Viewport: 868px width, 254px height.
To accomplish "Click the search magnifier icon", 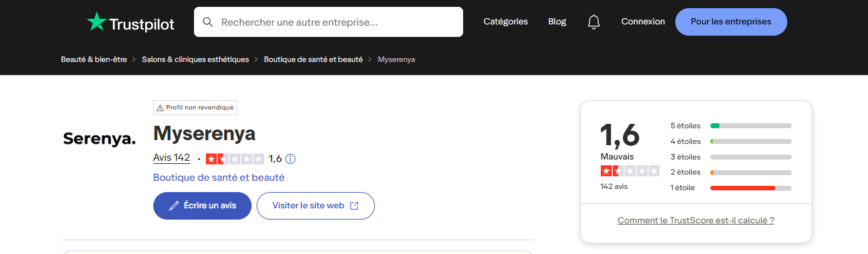I will click(208, 22).
